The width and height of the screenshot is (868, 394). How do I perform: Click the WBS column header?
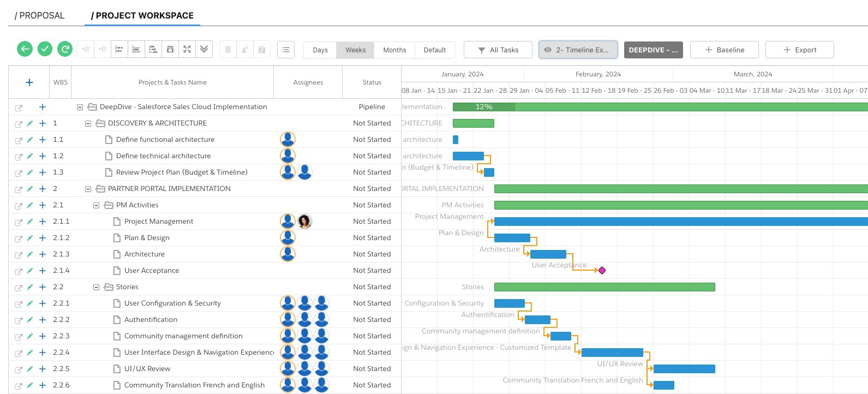point(61,82)
